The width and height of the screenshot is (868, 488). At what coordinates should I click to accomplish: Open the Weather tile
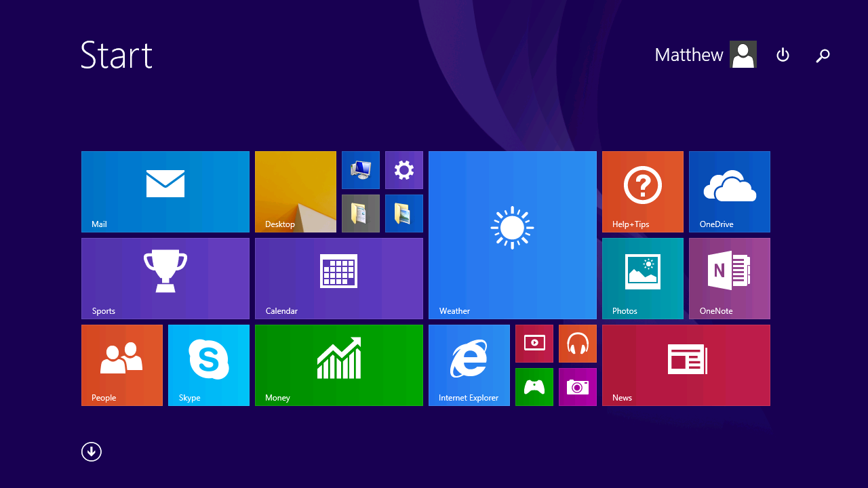[513, 235]
